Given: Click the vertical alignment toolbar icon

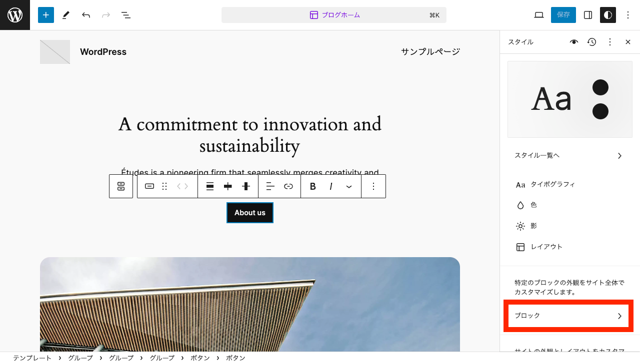Looking at the screenshot, I should [228, 186].
